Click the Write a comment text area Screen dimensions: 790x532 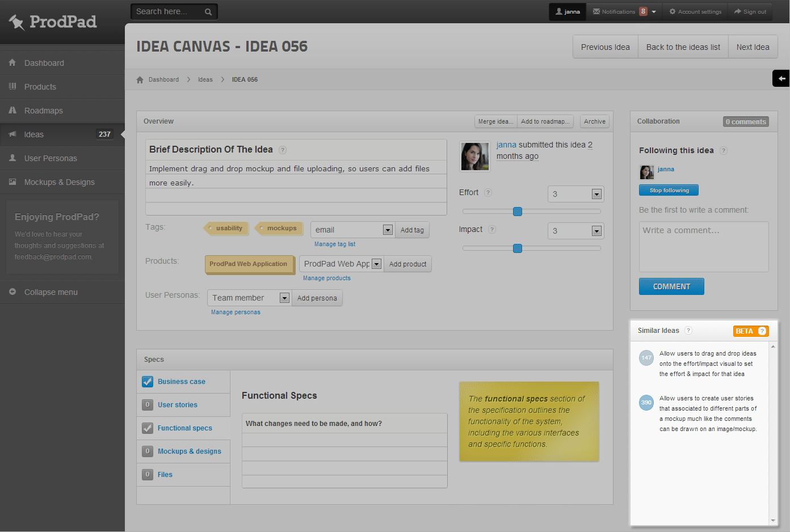tap(704, 247)
